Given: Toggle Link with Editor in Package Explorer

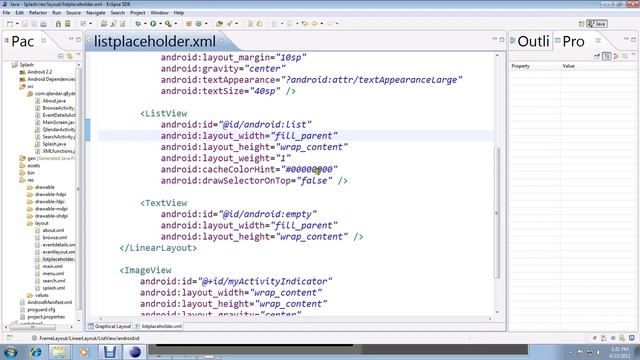Looking at the screenshot, I should (70, 56).
